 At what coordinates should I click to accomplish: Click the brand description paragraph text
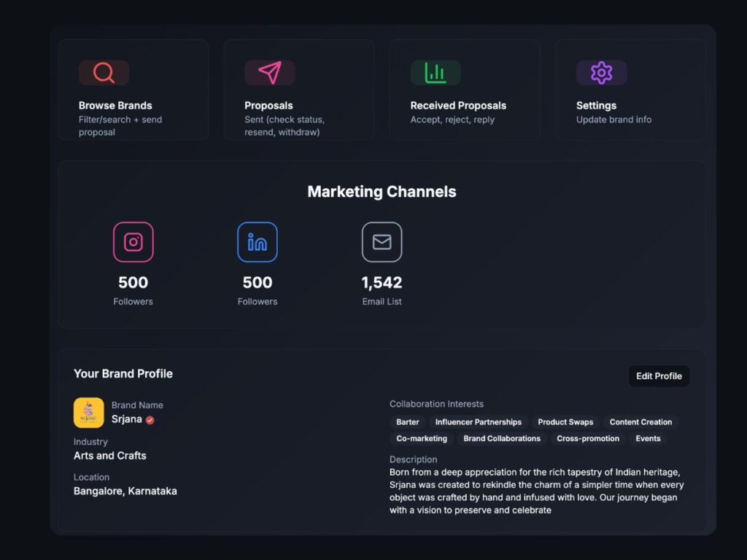point(536,491)
